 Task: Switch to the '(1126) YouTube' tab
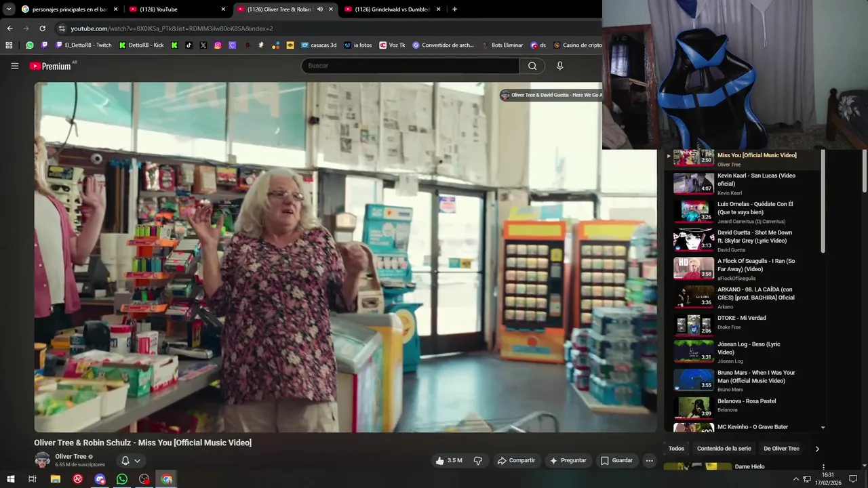click(x=177, y=9)
